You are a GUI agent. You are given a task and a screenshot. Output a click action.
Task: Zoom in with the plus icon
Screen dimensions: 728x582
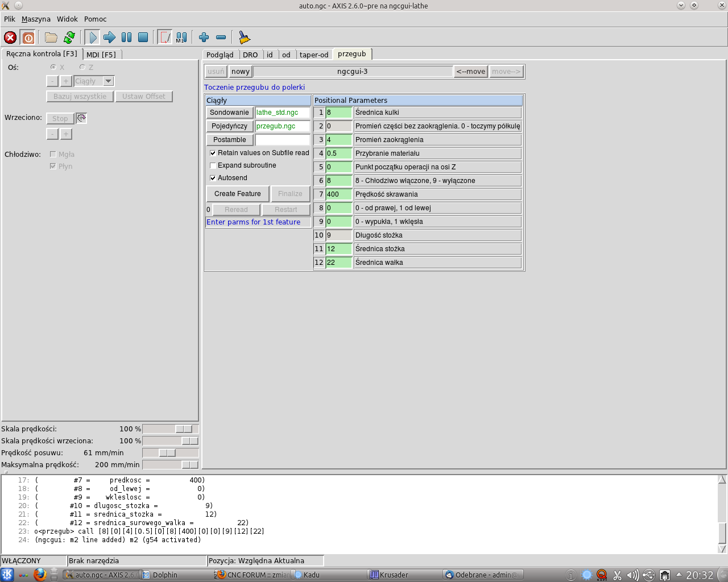point(204,38)
